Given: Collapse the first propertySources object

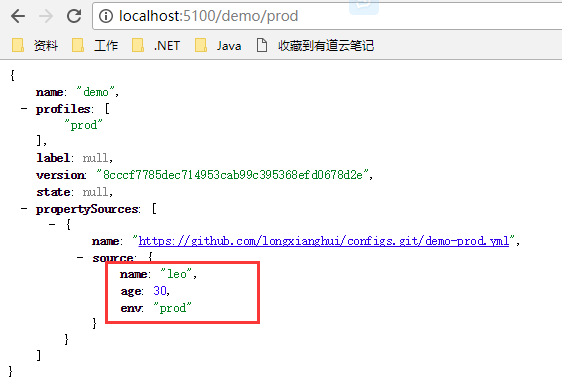Looking at the screenshot, I should tap(52, 225).
